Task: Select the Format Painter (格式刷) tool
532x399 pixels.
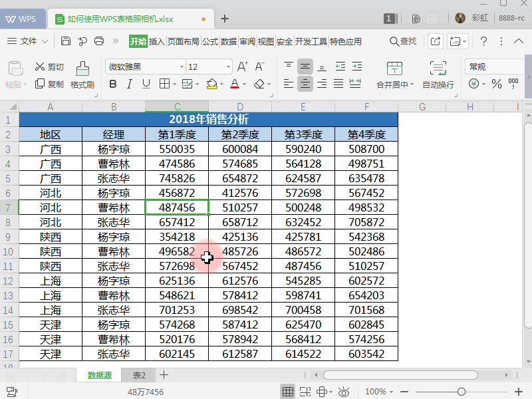Action: [x=82, y=75]
